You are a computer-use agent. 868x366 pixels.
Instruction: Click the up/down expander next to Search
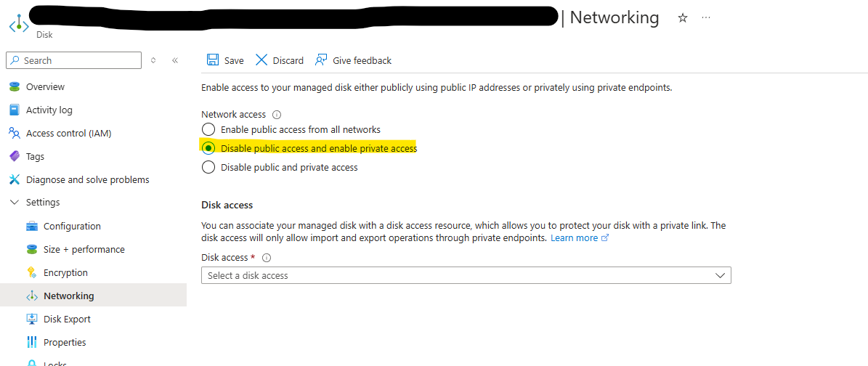pyautogui.click(x=153, y=60)
